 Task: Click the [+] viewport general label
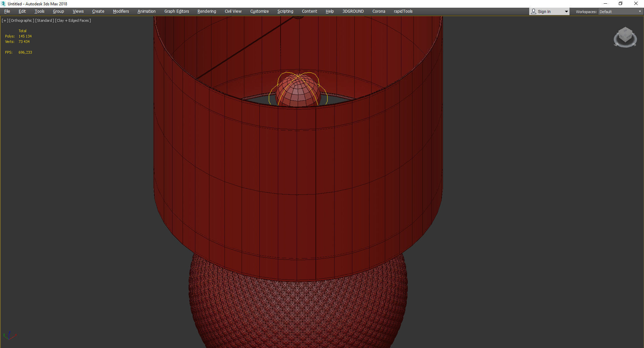pos(5,20)
